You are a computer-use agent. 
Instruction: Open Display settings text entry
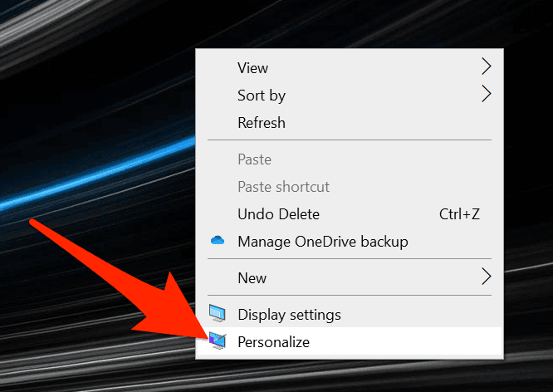point(289,314)
